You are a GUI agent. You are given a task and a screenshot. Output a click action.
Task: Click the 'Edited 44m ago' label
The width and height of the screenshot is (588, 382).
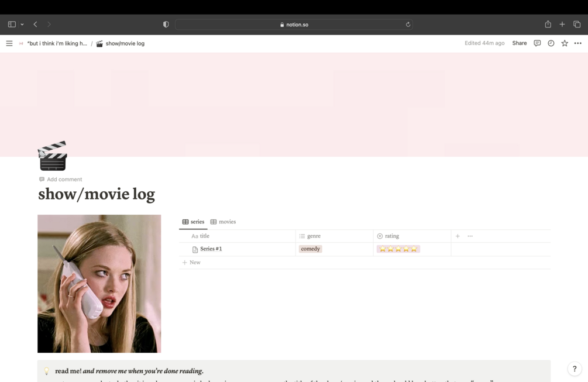(484, 43)
